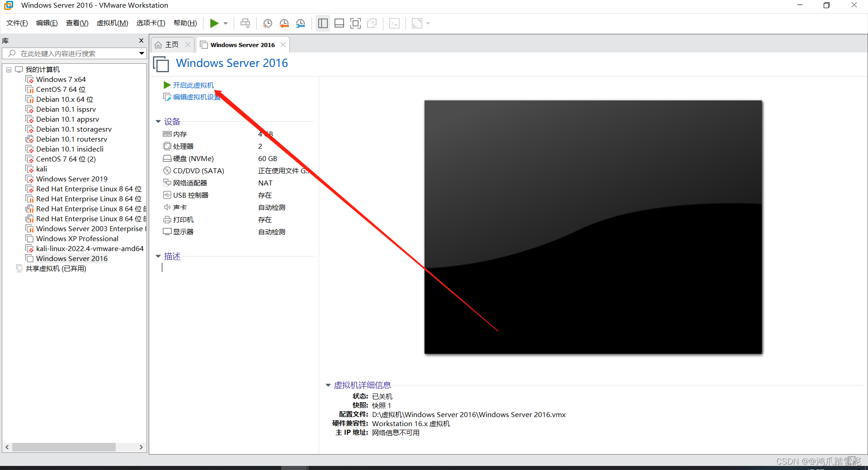Click the library scroll right arrow
The height and width of the screenshot is (470, 868).
click(141, 447)
